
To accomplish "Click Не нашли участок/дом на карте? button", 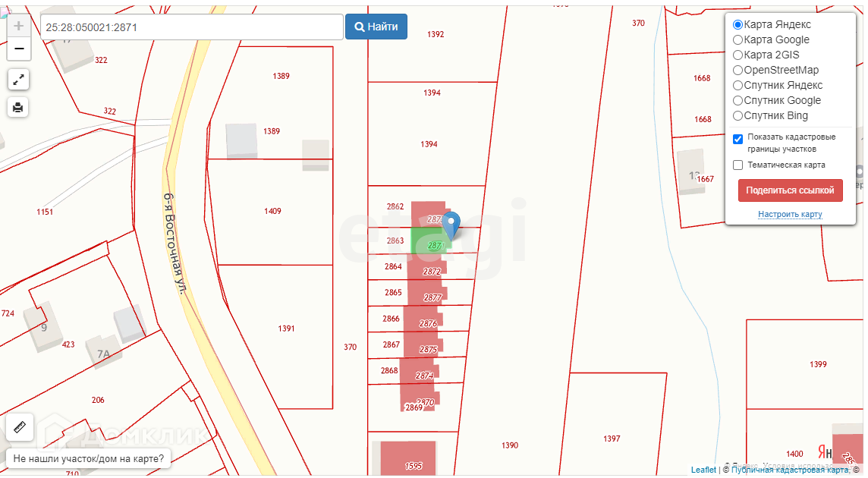I will pyautogui.click(x=89, y=458).
